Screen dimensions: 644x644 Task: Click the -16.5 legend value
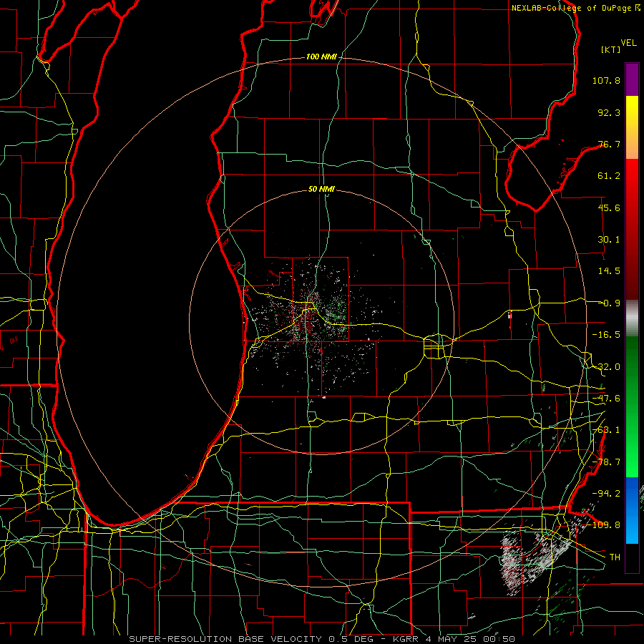[606, 335]
